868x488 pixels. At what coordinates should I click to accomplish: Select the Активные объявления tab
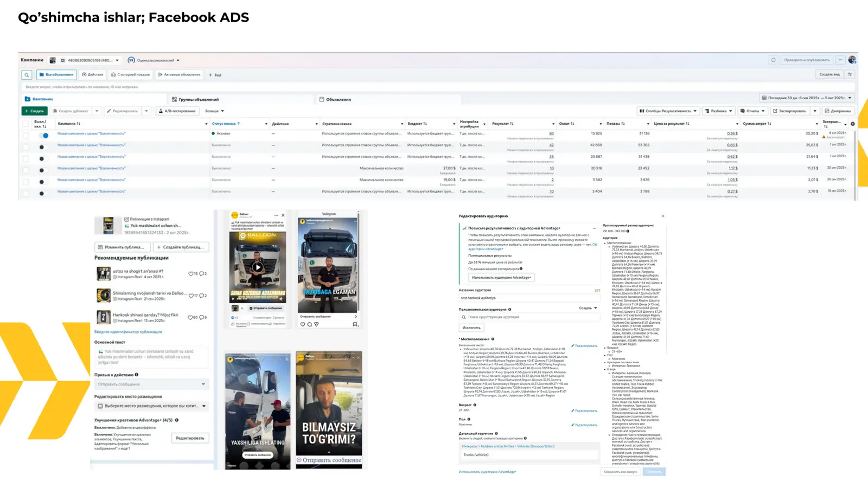[179, 75]
